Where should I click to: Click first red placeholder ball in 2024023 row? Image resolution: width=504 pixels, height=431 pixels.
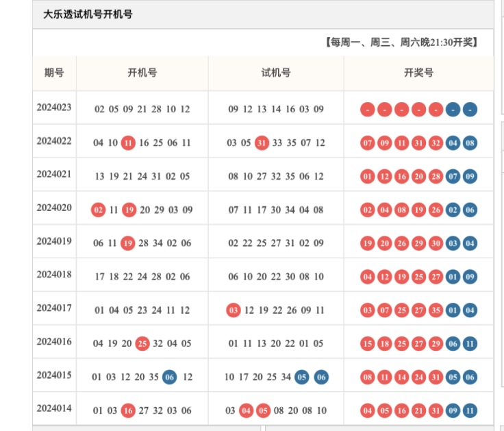(x=368, y=110)
